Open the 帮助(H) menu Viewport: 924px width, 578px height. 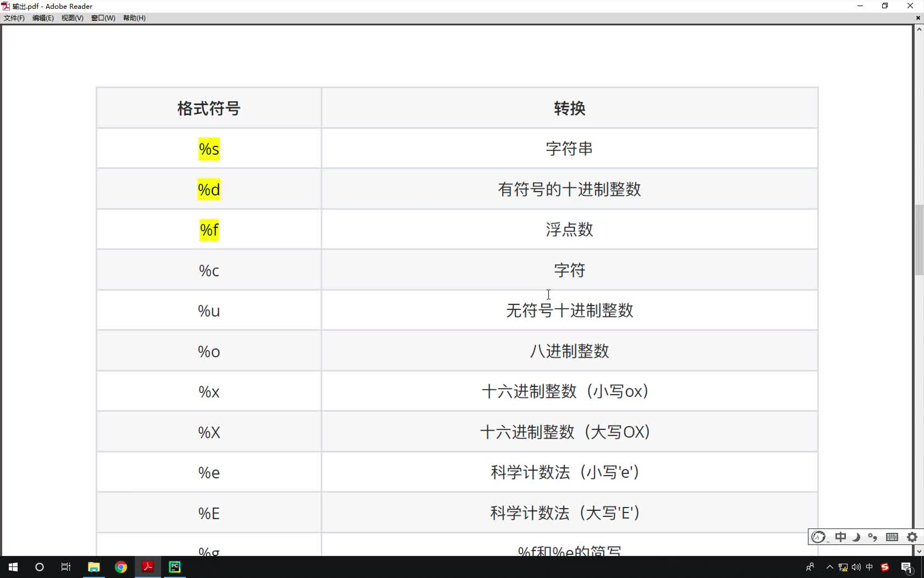(x=134, y=18)
